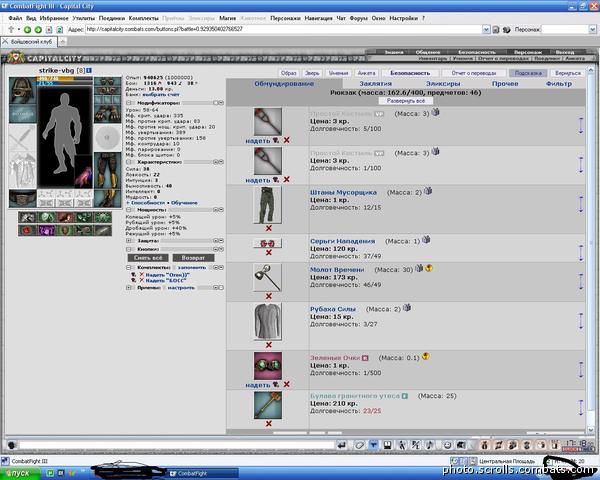
Task: Click the equipped leg armor slot
Action: (108, 170)
